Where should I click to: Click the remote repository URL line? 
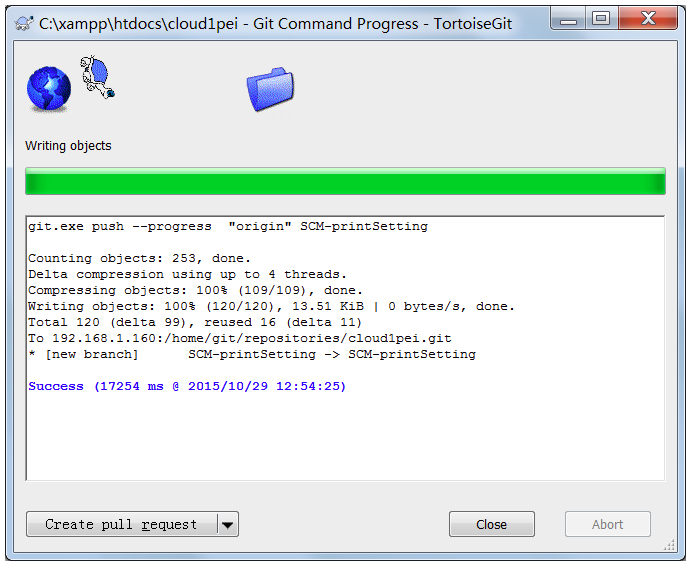pyautogui.click(x=240, y=338)
